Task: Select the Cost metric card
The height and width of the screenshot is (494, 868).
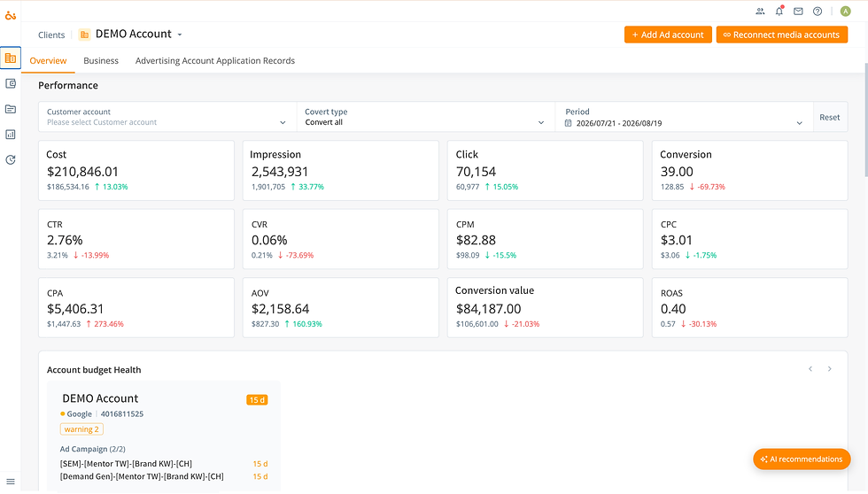Action: [136, 170]
